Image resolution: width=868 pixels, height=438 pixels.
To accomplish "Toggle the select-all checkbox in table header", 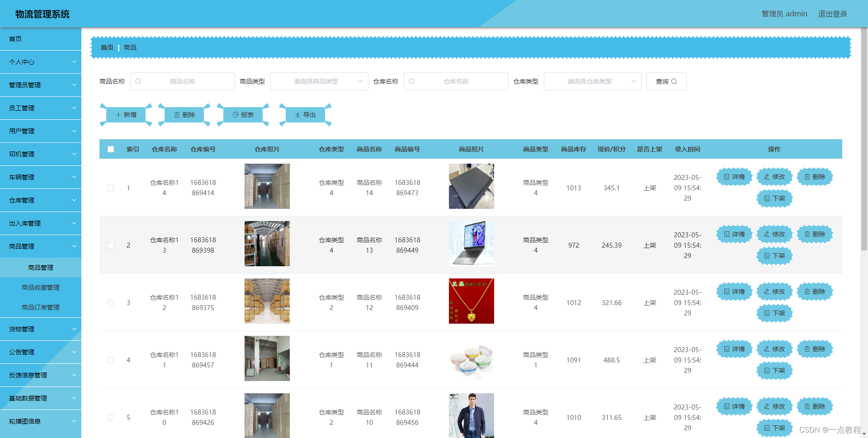I will [110, 149].
